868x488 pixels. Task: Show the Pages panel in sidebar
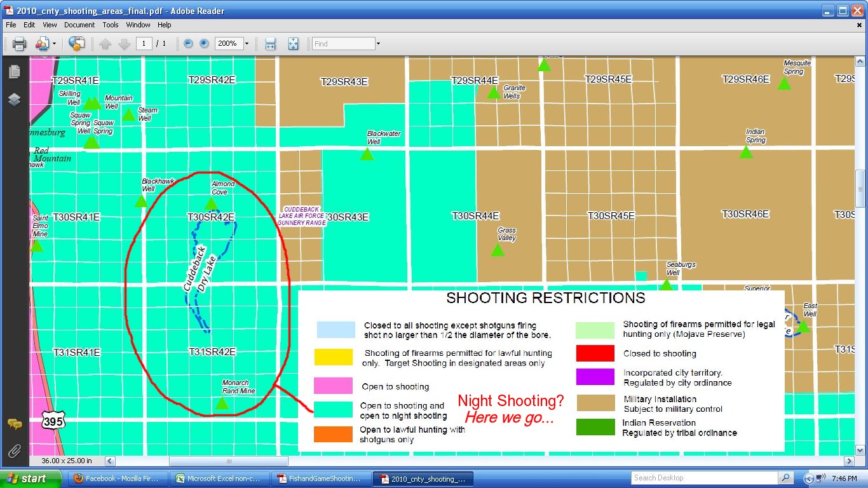(14, 72)
